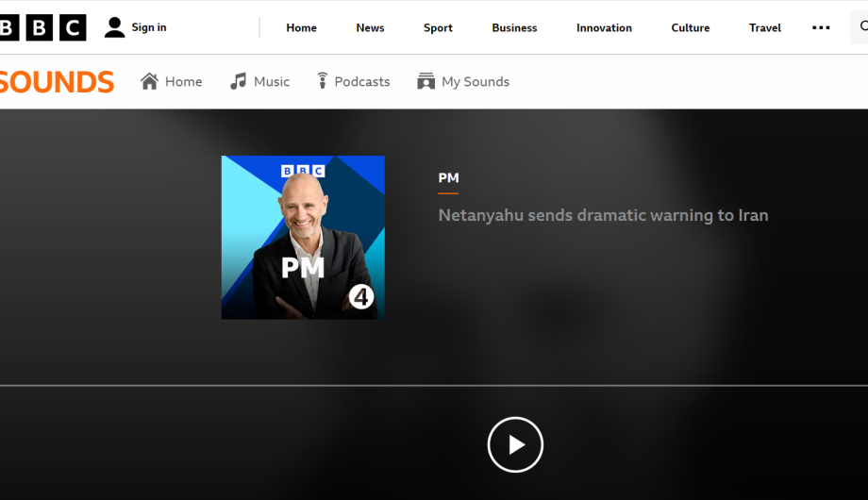Click the orange SOUNDS logo
The image size is (868, 500).
(x=57, y=82)
